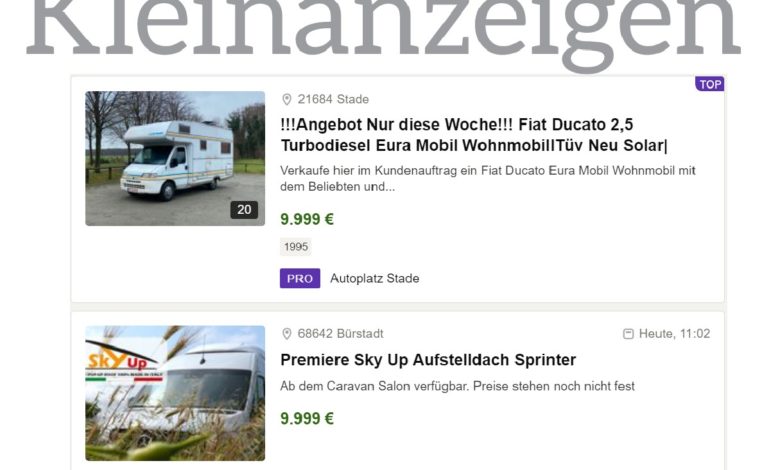
Task: Click the Autoplatz Stade seller name
Action: coord(375,279)
